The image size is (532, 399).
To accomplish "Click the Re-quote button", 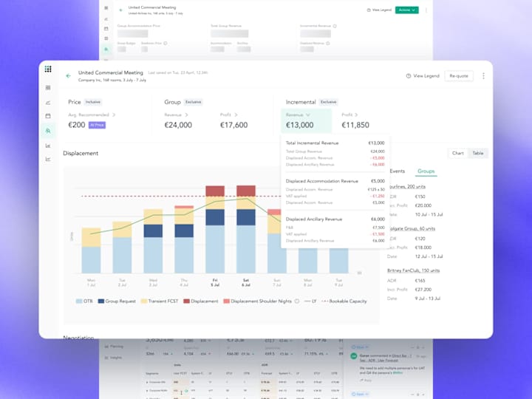I will pyautogui.click(x=459, y=76).
